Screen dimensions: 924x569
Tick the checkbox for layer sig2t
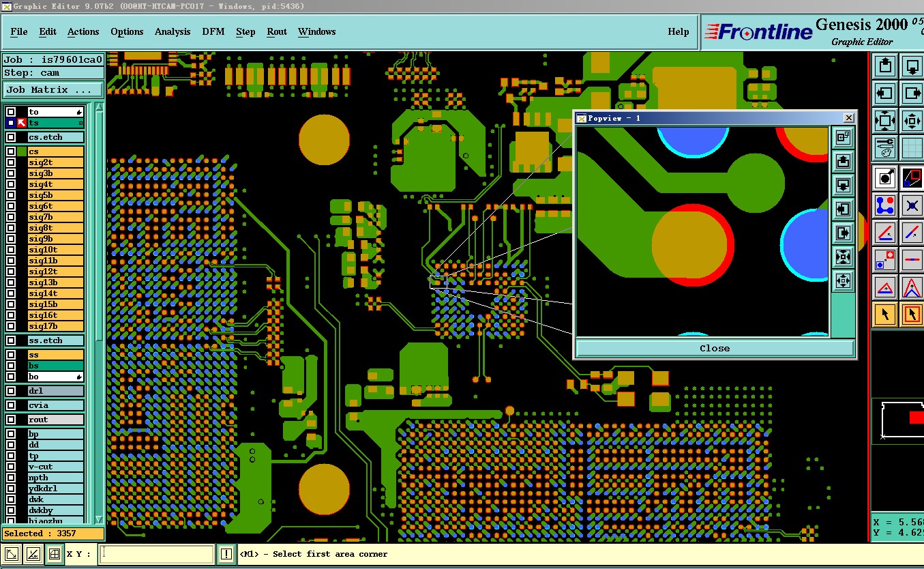11,162
